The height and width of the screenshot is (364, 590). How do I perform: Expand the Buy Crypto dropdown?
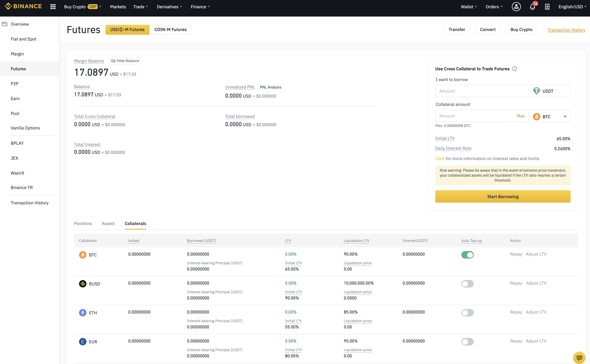(x=83, y=7)
